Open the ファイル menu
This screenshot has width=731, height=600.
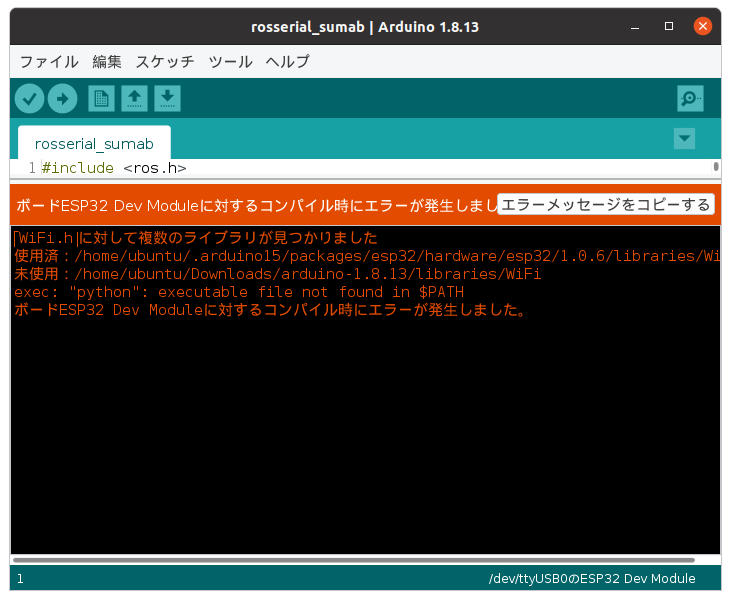pos(49,62)
